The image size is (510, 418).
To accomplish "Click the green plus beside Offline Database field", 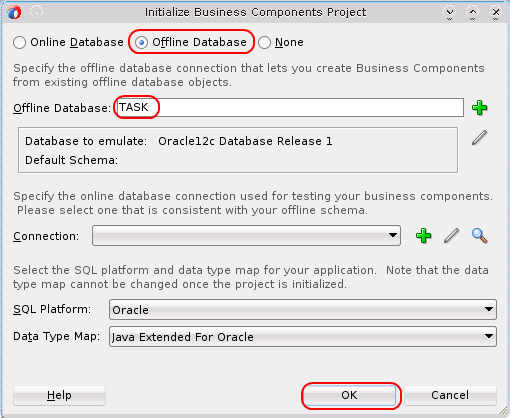I will [x=480, y=108].
